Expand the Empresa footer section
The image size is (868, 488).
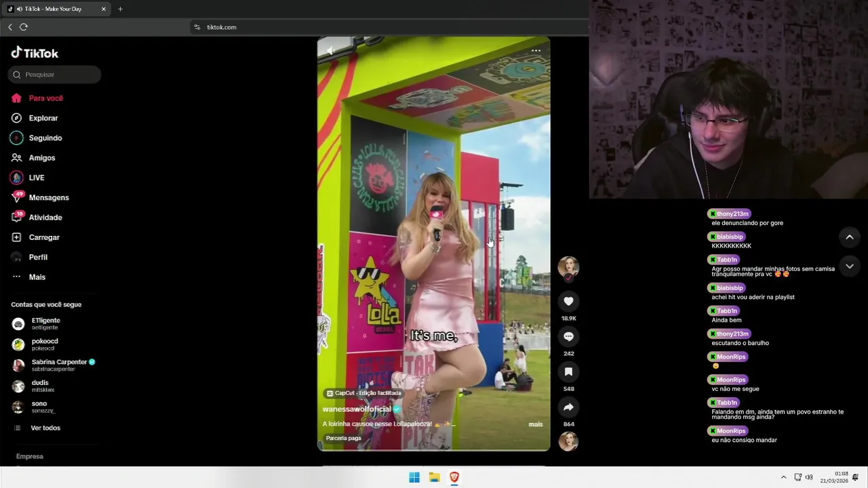[x=30, y=457]
